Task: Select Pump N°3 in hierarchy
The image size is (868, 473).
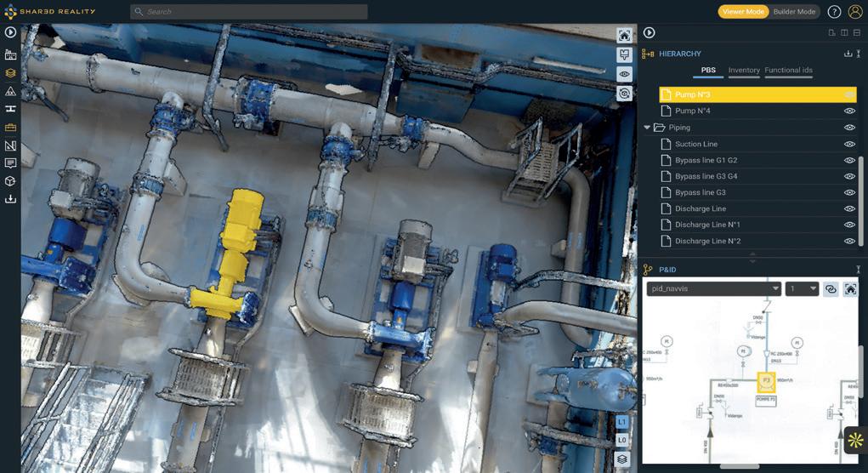Action: [x=757, y=94]
